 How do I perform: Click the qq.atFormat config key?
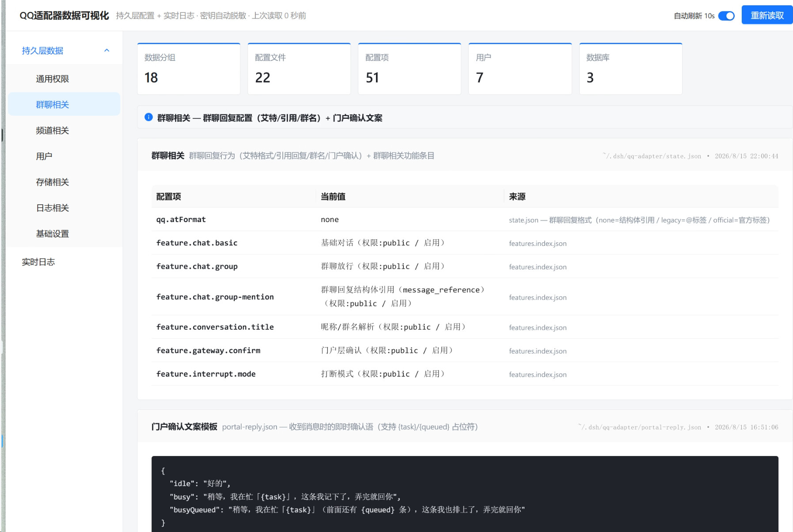point(181,219)
